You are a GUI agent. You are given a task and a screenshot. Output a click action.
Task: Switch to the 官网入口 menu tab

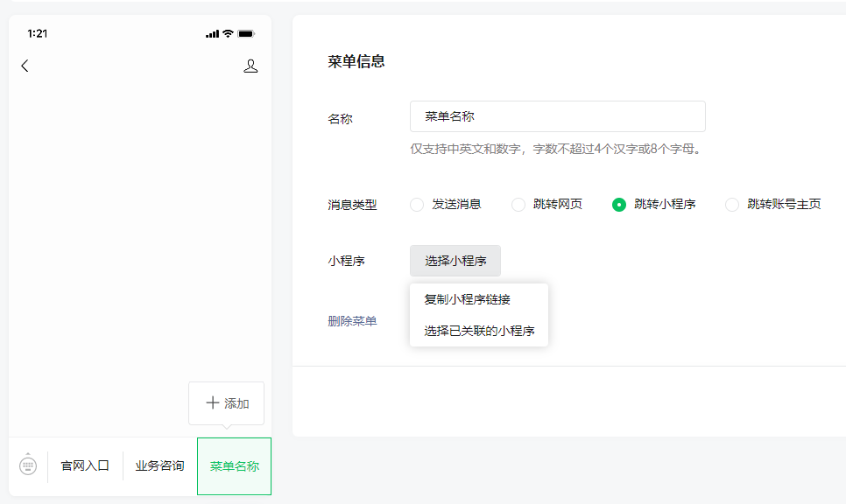[85, 465]
